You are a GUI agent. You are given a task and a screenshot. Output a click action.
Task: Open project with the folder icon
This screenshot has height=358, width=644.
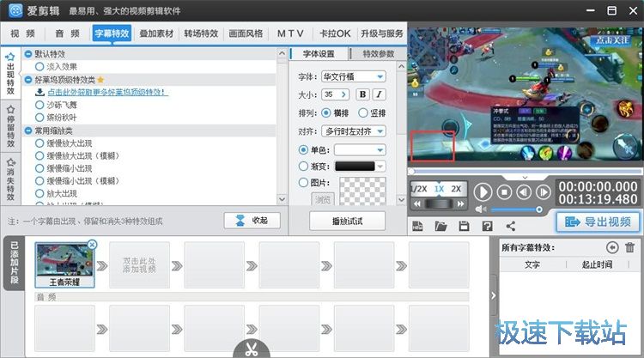point(441,226)
